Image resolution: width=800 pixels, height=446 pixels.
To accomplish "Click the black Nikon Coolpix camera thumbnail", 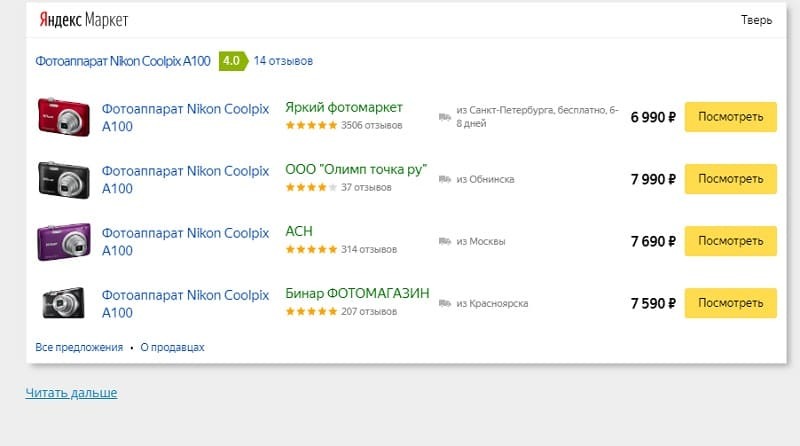I will pyautogui.click(x=63, y=179).
